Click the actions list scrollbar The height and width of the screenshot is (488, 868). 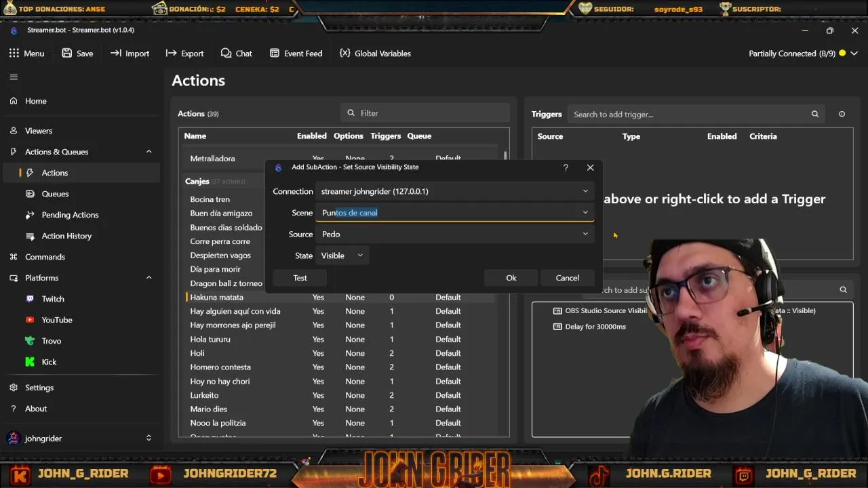(x=505, y=157)
